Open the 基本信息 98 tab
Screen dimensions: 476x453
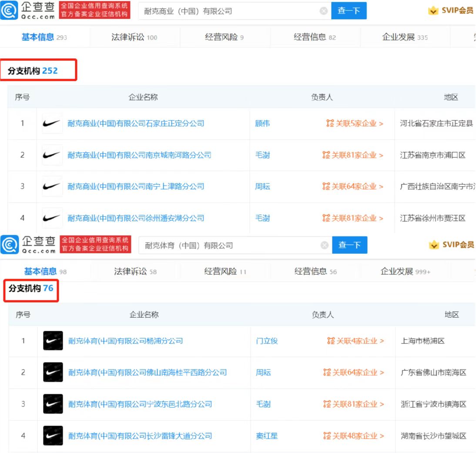45,271
